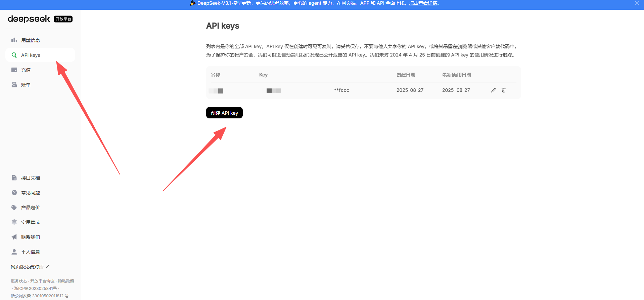Click the question mark icon beside 常见问题
Screen dimensions: 644x300
pyautogui.click(x=14, y=193)
